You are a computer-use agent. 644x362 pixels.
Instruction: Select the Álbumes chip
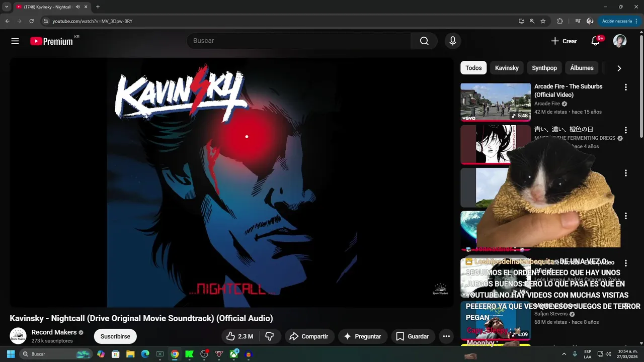(x=582, y=68)
